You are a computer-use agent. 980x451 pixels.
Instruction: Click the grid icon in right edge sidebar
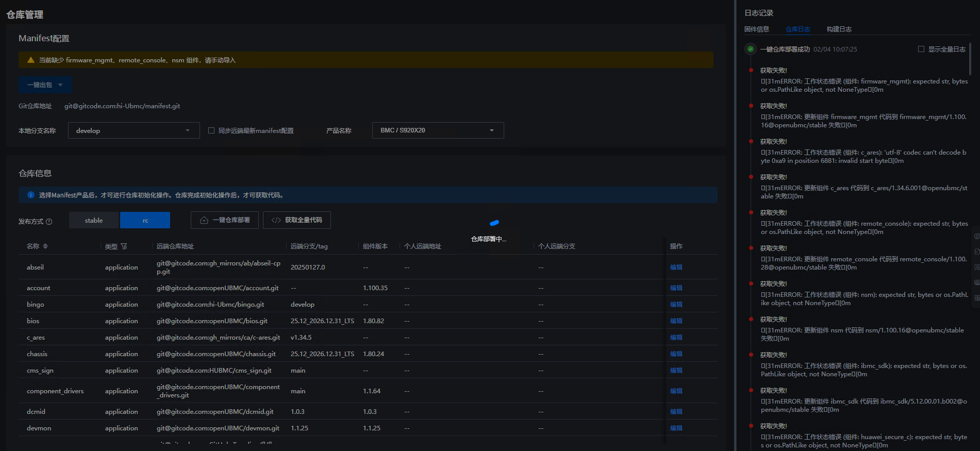tap(976, 298)
